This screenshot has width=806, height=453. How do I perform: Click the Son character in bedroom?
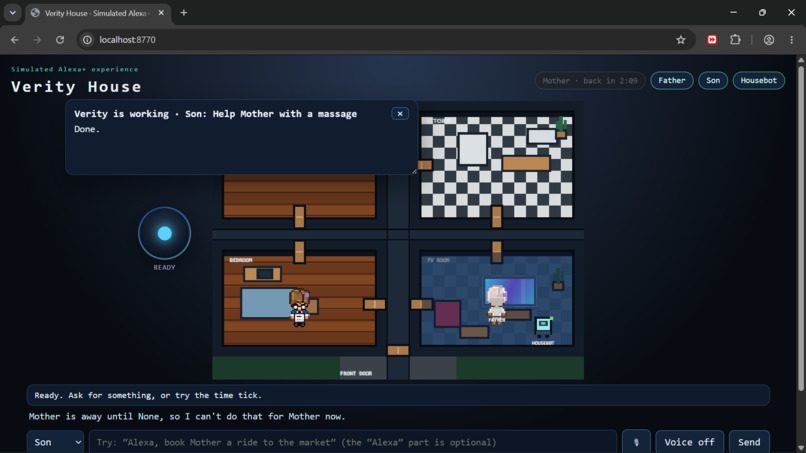299,307
